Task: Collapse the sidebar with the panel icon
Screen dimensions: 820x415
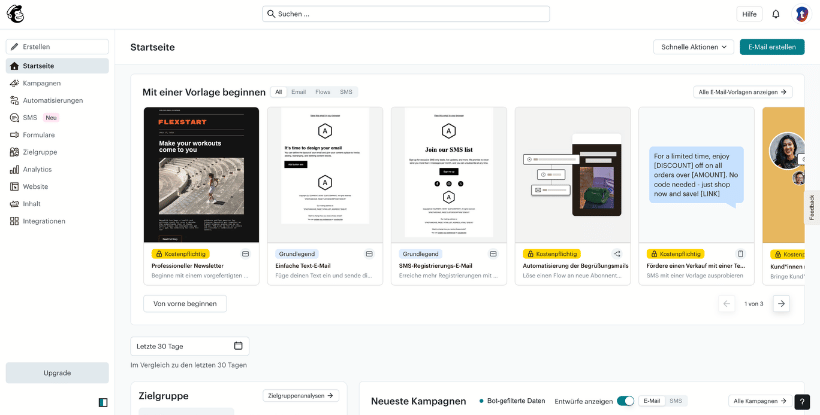Action: click(x=103, y=402)
